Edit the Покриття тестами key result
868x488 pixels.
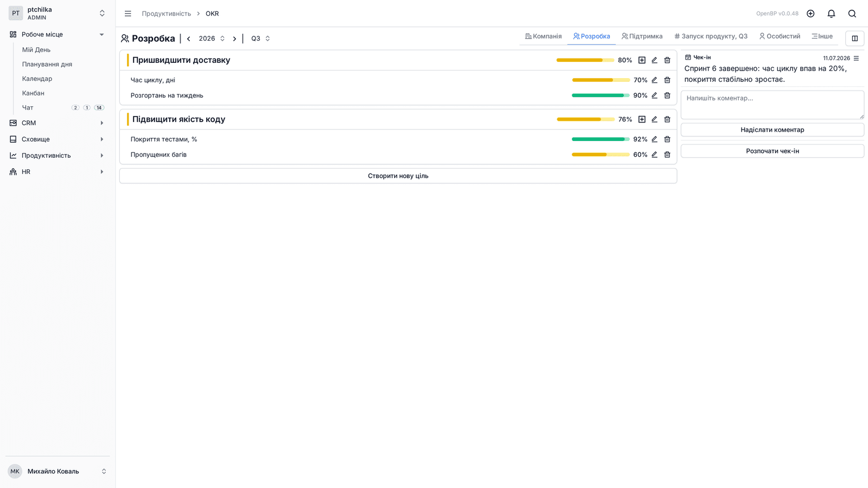click(654, 139)
